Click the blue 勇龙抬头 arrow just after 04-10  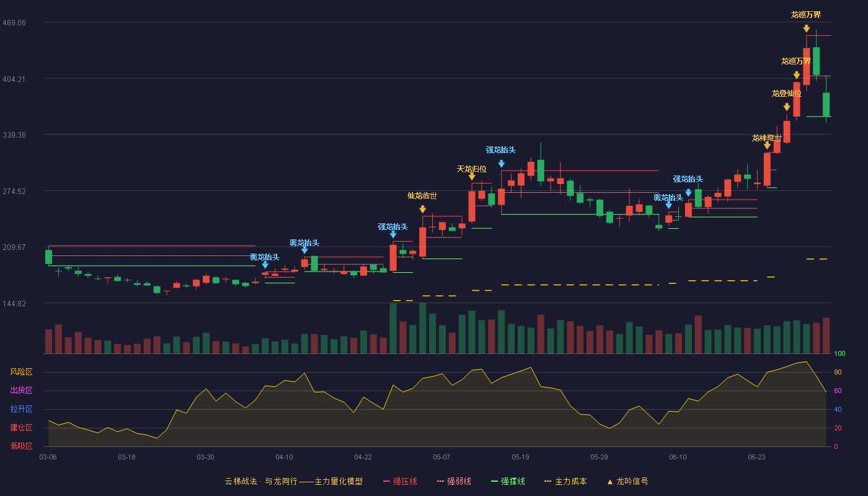point(304,250)
